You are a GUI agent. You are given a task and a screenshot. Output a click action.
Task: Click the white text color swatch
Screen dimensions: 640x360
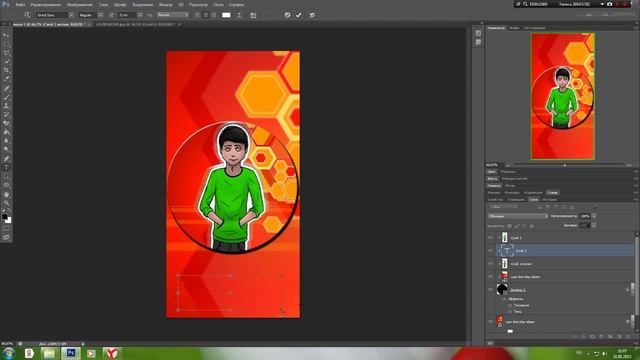point(226,15)
